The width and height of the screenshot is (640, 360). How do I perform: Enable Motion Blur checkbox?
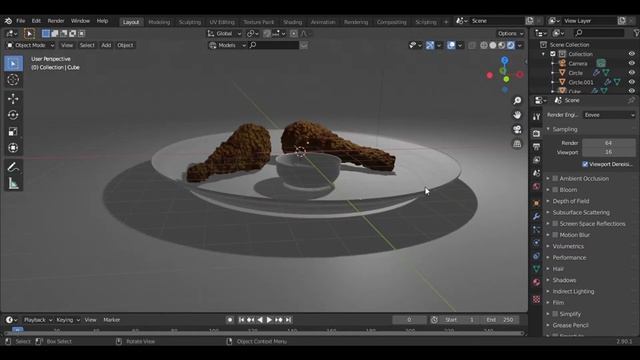[x=555, y=235]
